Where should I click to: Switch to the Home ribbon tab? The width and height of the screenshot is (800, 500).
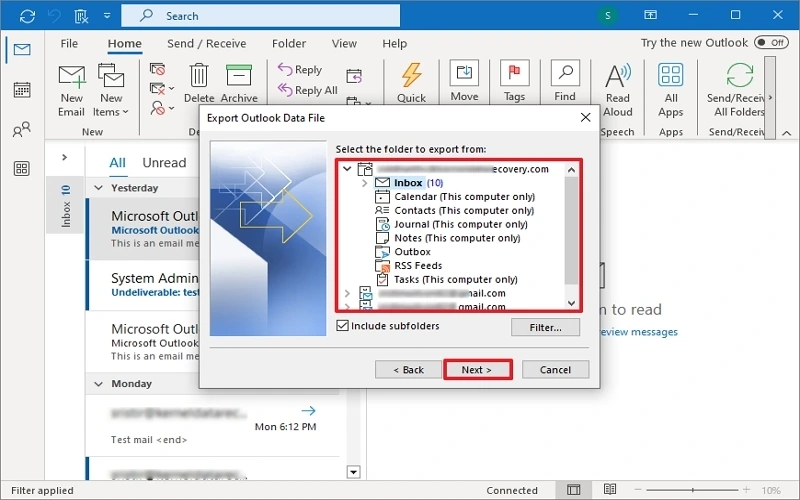coord(124,43)
